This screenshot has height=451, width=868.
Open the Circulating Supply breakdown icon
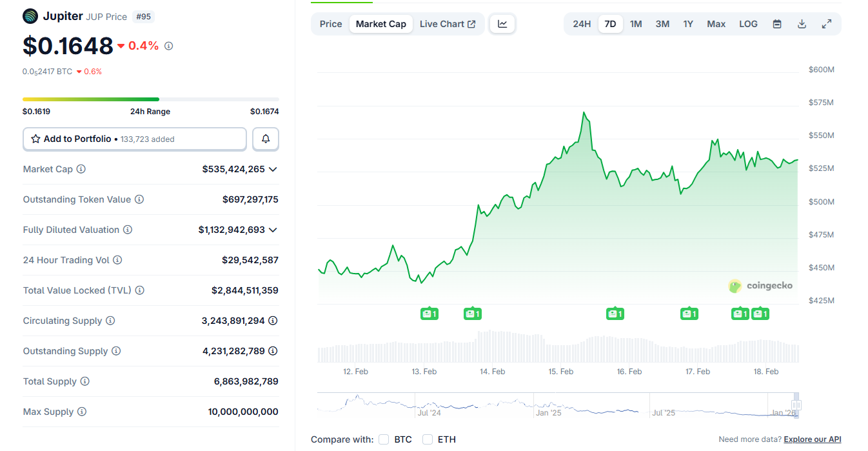point(273,321)
